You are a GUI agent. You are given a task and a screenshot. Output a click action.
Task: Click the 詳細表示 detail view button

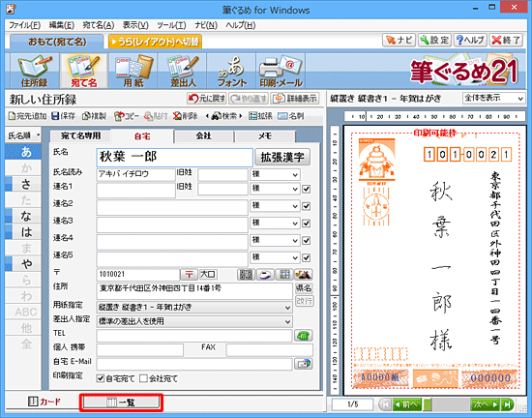(294, 99)
